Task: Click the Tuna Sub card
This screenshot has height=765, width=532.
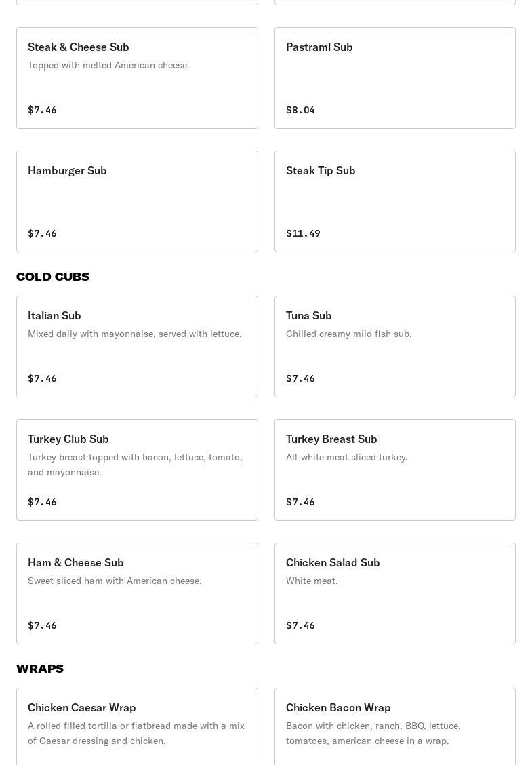Action: [x=394, y=347]
